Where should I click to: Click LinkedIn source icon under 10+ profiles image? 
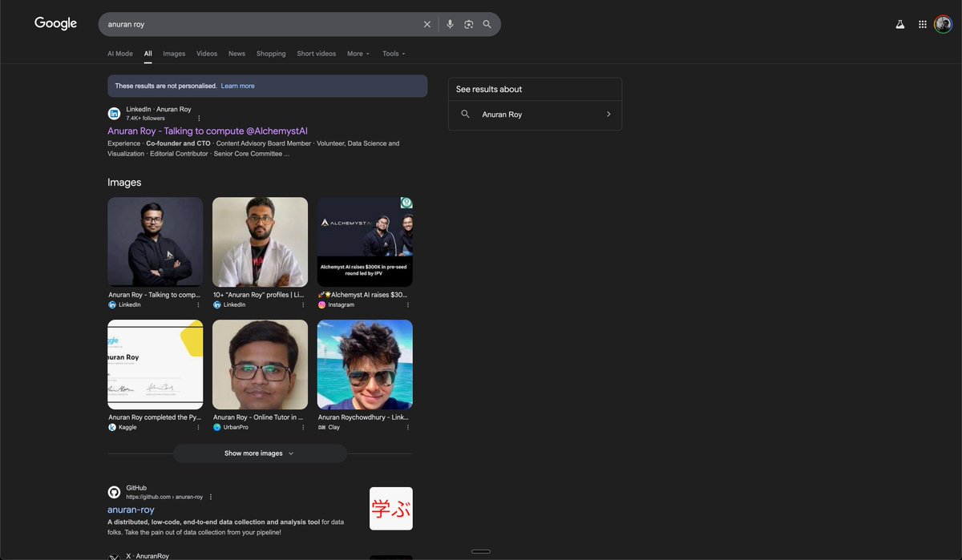click(x=216, y=305)
